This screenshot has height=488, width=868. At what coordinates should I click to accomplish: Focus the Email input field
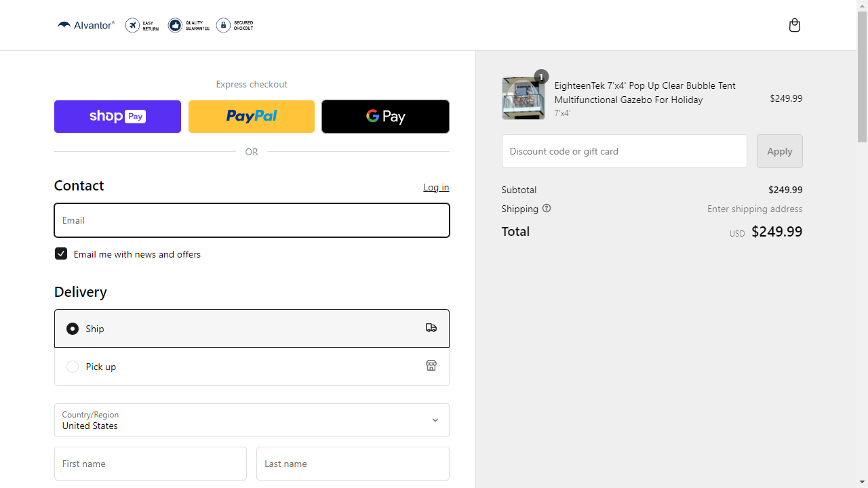click(252, 220)
